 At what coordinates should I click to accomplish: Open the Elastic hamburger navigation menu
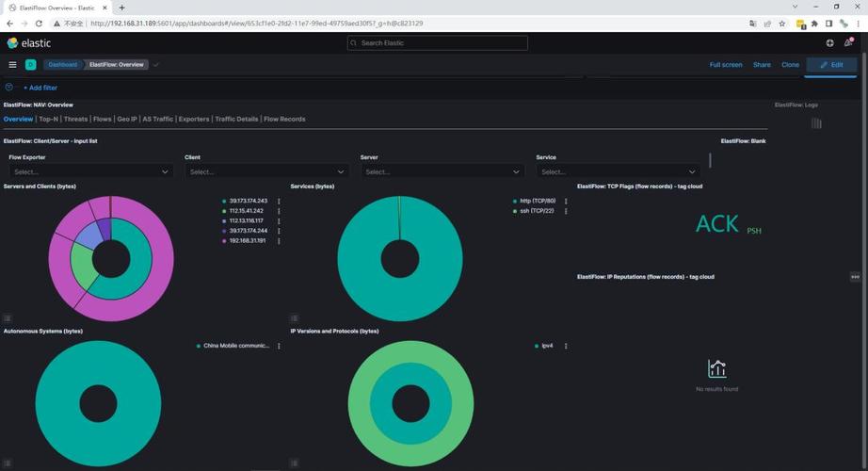pyautogui.click(x=12, y=65)
